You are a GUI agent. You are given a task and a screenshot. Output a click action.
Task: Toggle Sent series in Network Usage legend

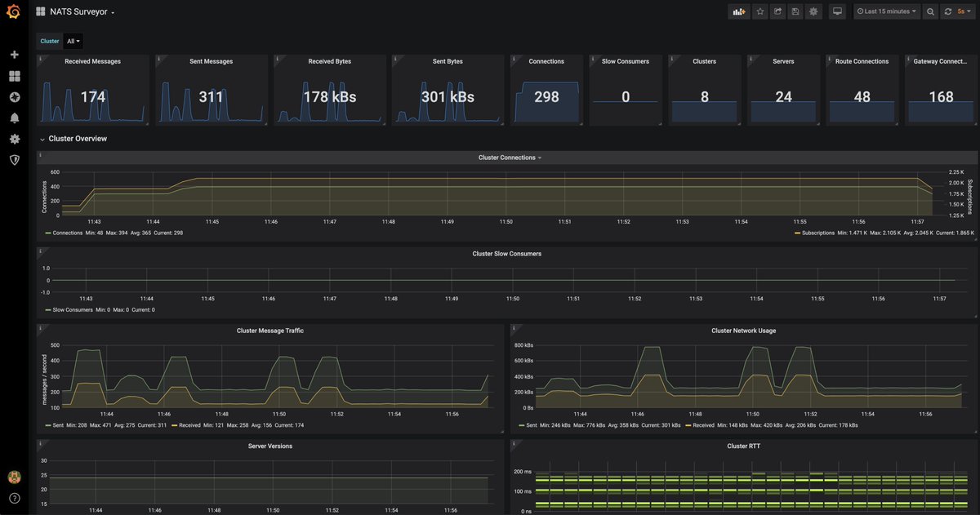(532, 426)
